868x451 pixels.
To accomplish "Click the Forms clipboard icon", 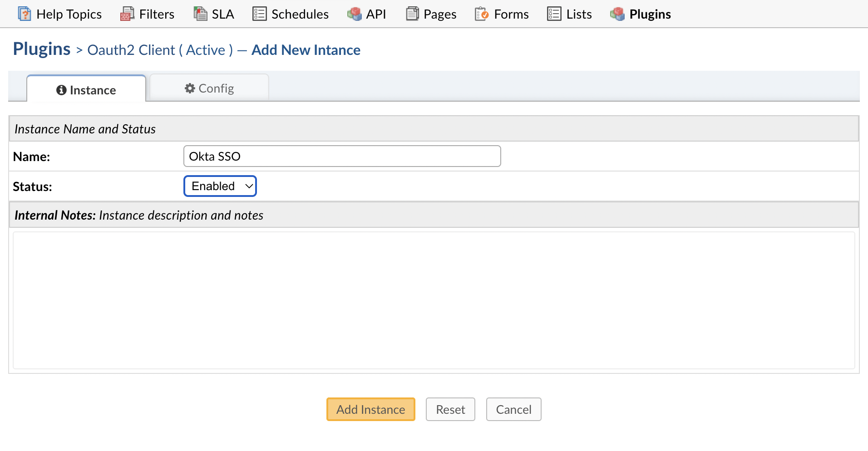I will (x=481, y=14).
